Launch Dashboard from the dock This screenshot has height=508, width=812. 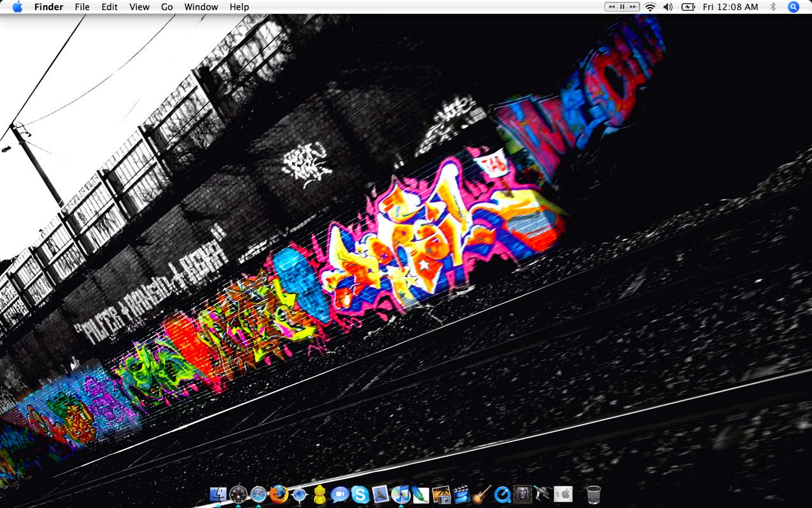(239, 494)
